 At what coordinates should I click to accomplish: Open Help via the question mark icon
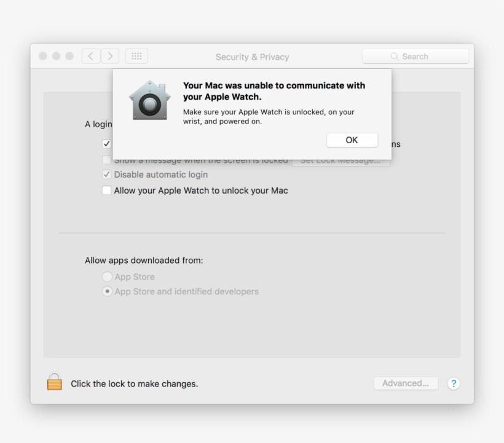453,383
